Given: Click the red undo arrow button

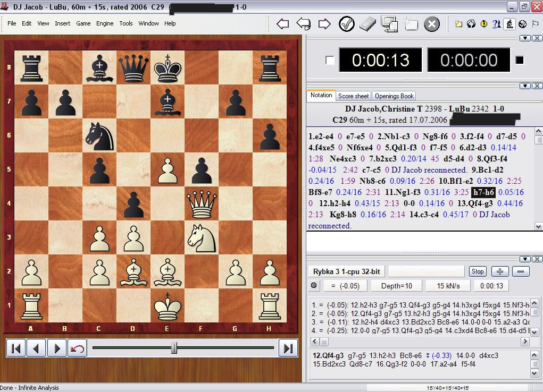Looking at the screenshot, I should tap(77, 348).
